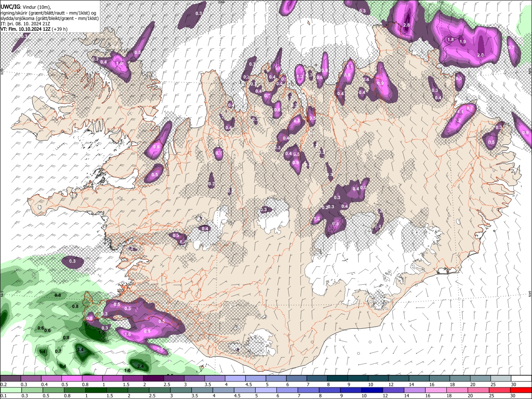Screen dimensions: 532x399
Task: Click the "2.8" snowfall value label
Action: 406,25
